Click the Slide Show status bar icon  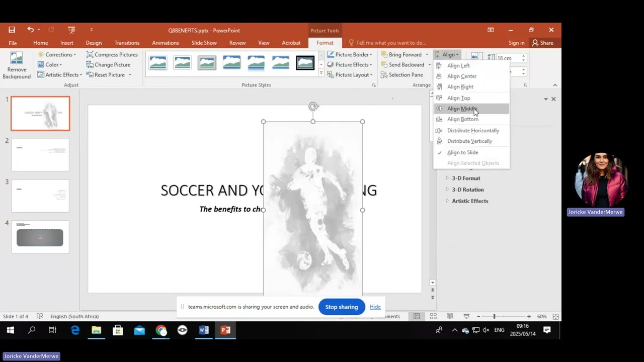click(466, 316)
